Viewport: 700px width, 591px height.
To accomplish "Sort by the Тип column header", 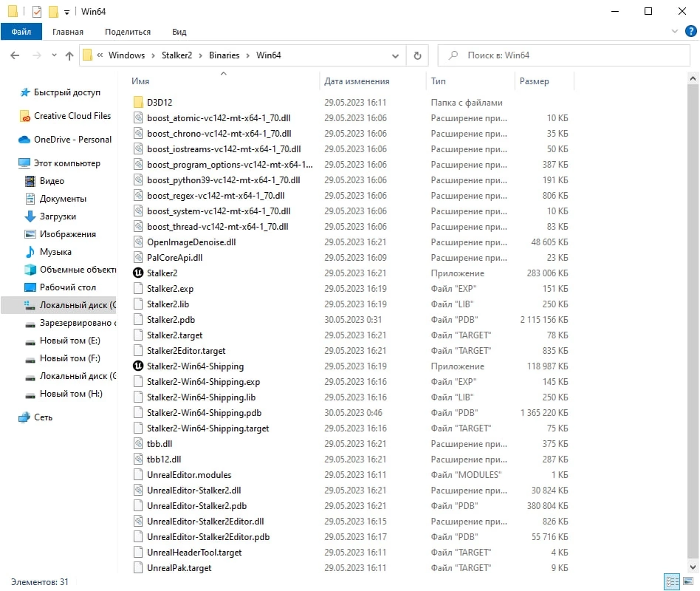I will [438, 81].
